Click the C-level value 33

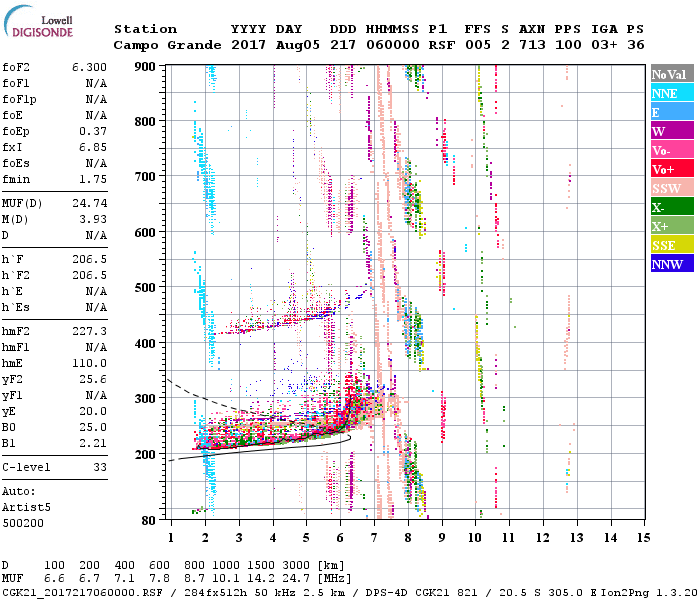[100, 467]
